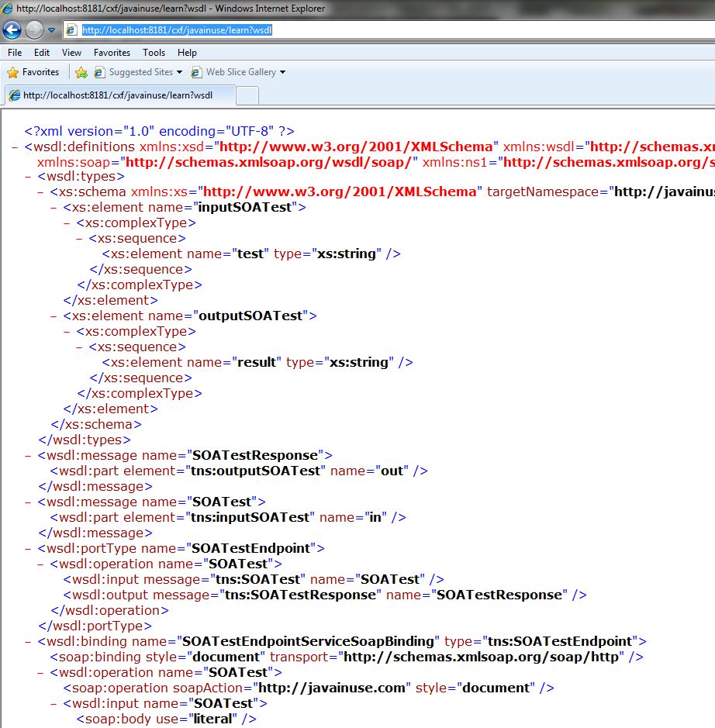Open the Tools menu
Screen dimensions: 715x728
(154, 53)
